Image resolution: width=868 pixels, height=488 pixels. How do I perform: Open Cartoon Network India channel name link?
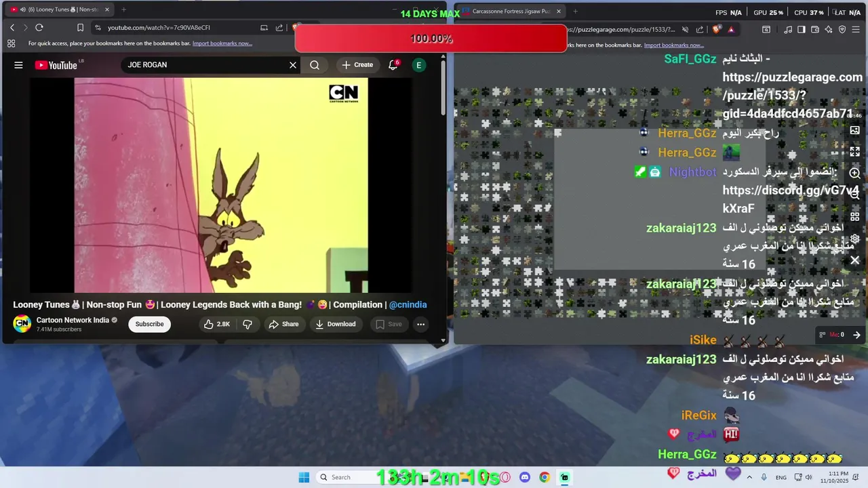(x=73, y=320)
